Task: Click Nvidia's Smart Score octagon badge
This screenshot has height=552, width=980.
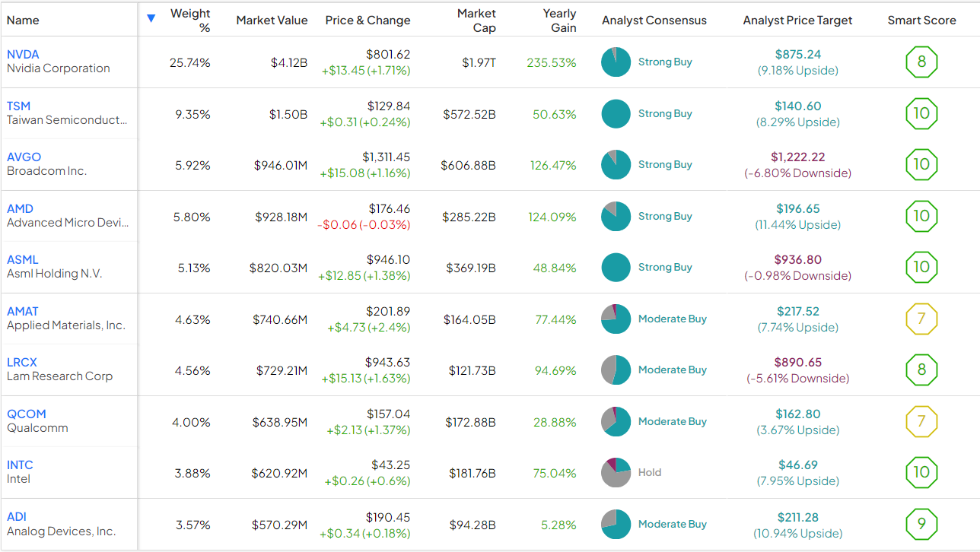Action: pyautogui.click(x=921, y=62)
